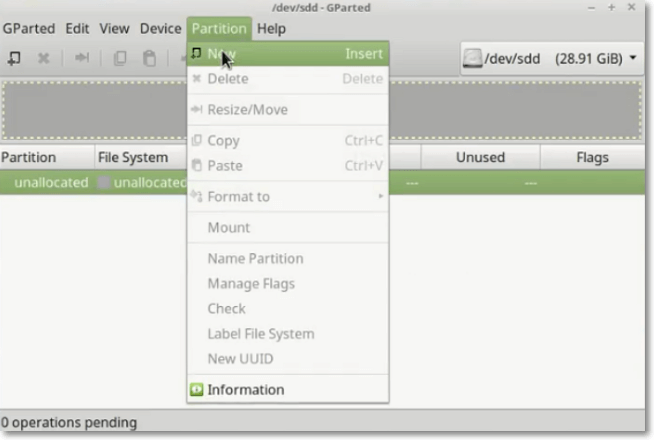This screenshot has height=440, width=654.
Task: Open Information from the Partition menu
Action: click(x=288, y=390)
